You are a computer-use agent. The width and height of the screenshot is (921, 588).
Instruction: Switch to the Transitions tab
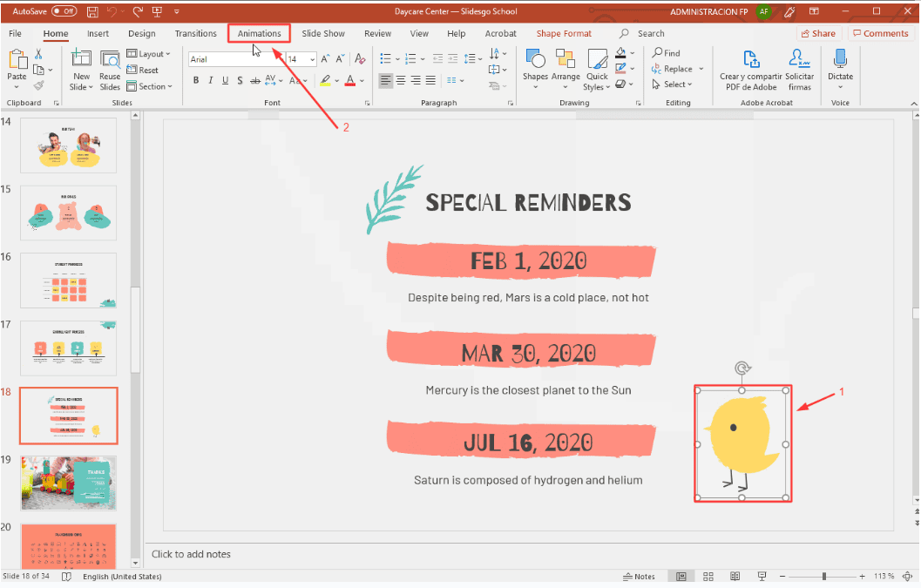195,33
